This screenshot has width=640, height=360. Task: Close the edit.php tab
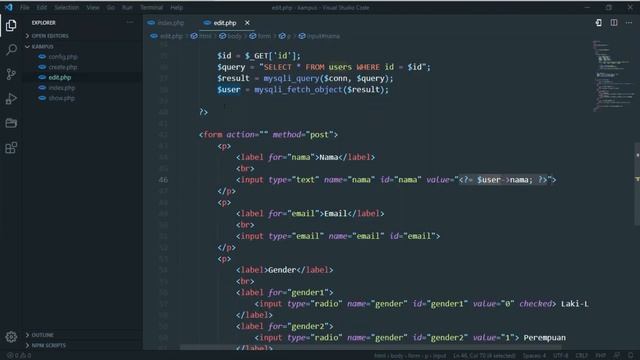pyautogui.click(x=247, y=23)
